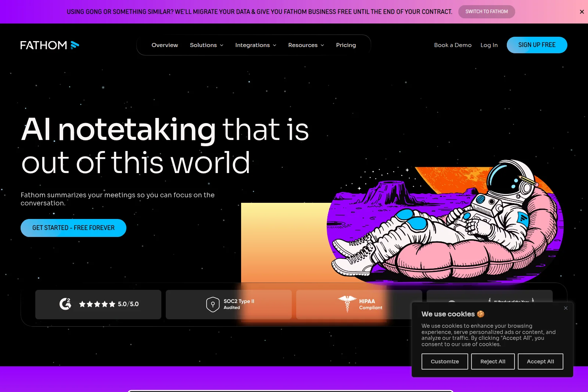Click the five-star rating next to 5.0/5.0

click(97, 304)
